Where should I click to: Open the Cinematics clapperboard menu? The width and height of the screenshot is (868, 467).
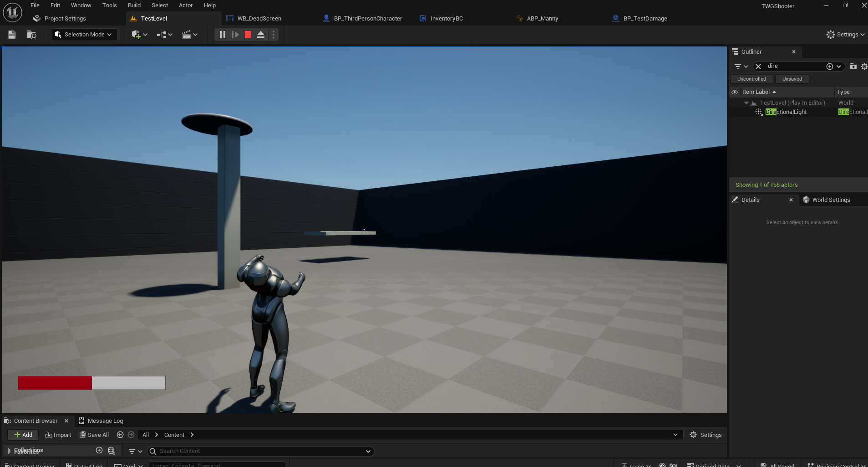pyautogui.click(x=189, y=35)
